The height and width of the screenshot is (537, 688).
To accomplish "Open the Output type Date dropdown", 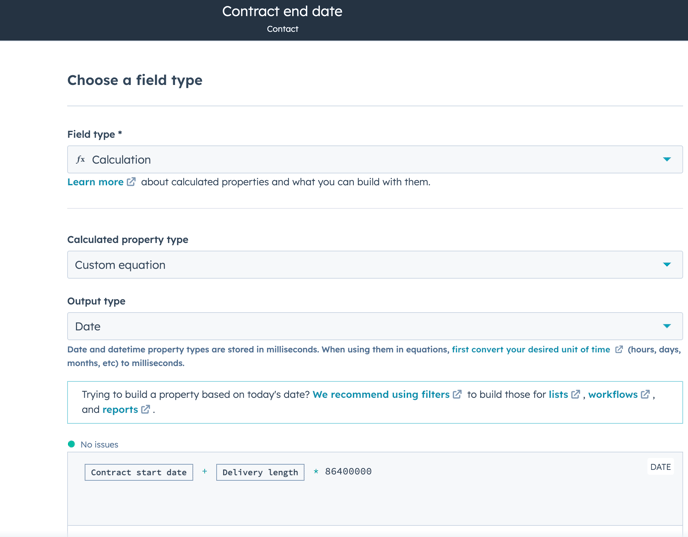I will 375,326.
